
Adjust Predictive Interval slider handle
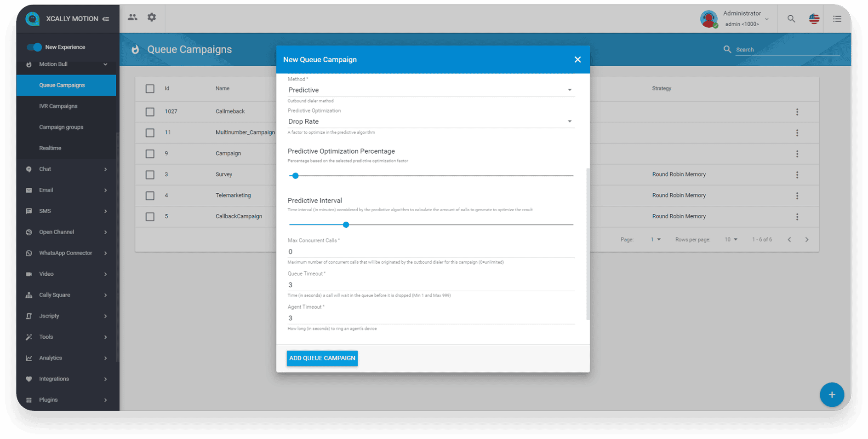tap(346, 225)
